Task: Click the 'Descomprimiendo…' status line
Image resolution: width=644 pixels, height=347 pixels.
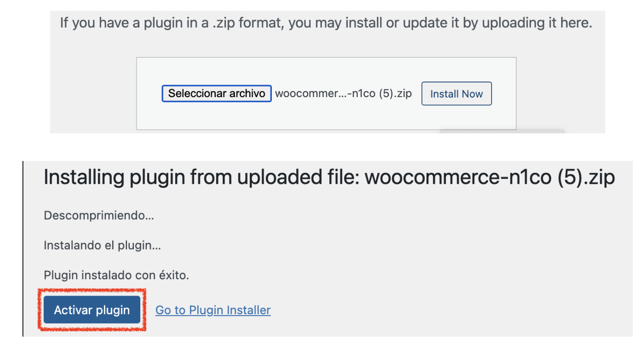Action: 99,215
